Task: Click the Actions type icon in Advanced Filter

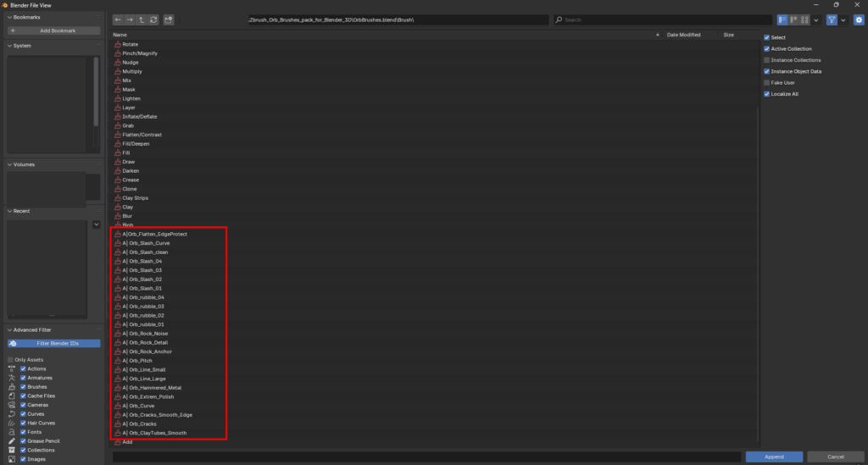Action: (12, 368)
